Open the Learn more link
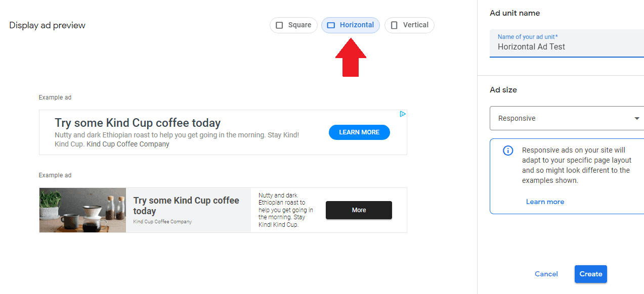This screenshot has height=294, width=644. (x=545, y=202)
